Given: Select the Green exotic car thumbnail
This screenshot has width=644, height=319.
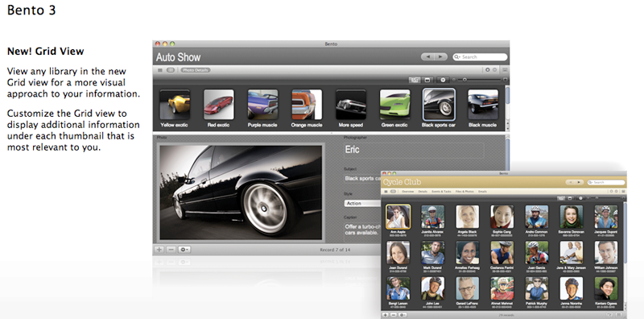Looking at the screenshot, I should point(394,105).
